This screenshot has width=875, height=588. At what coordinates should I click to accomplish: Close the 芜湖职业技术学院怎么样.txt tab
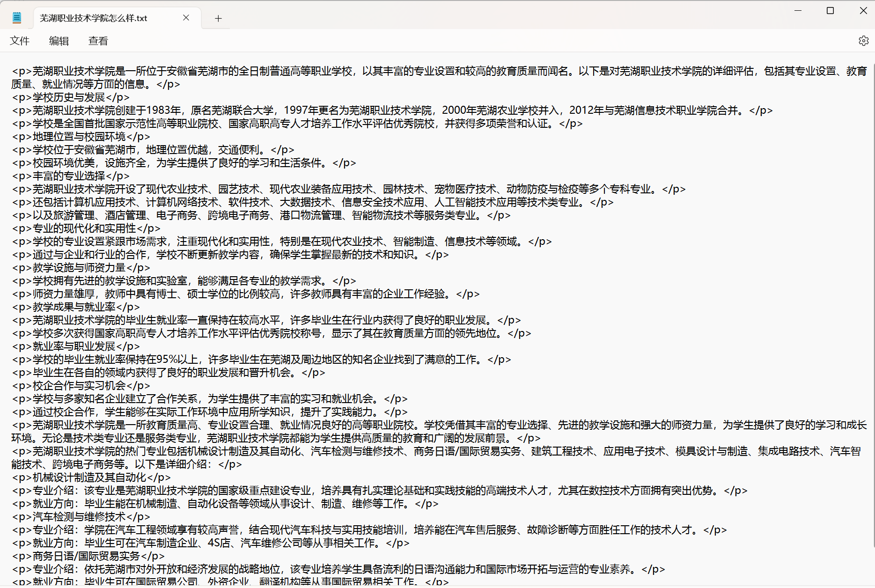pos(186,18)
